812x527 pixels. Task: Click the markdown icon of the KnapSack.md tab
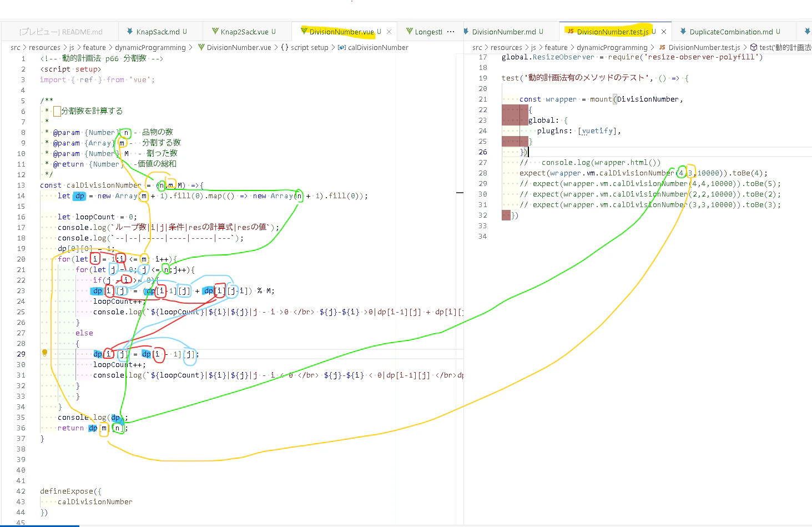[x=130, y=32]
